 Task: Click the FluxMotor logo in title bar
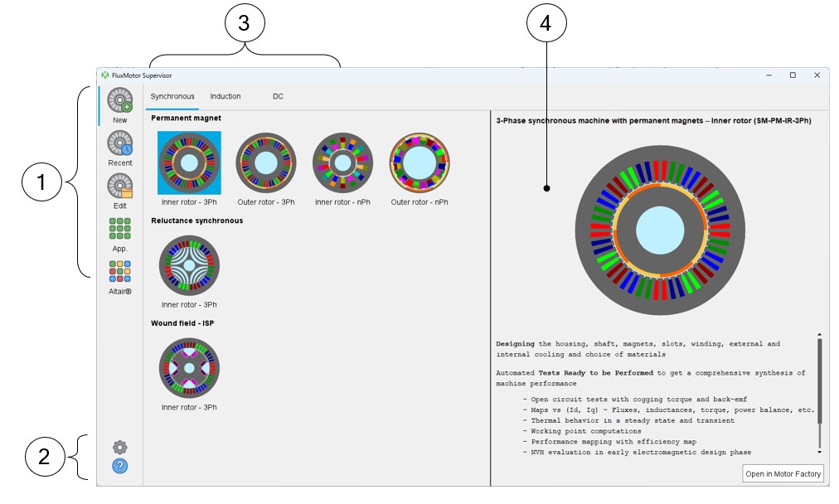click(105, 75)
